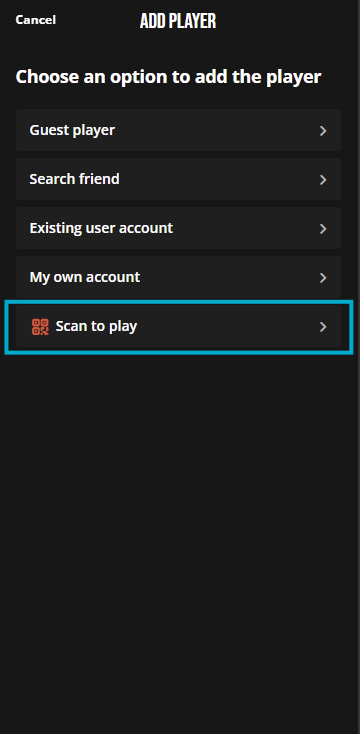Select Existing user account option

pyautogui.click(x=178, y=228)
